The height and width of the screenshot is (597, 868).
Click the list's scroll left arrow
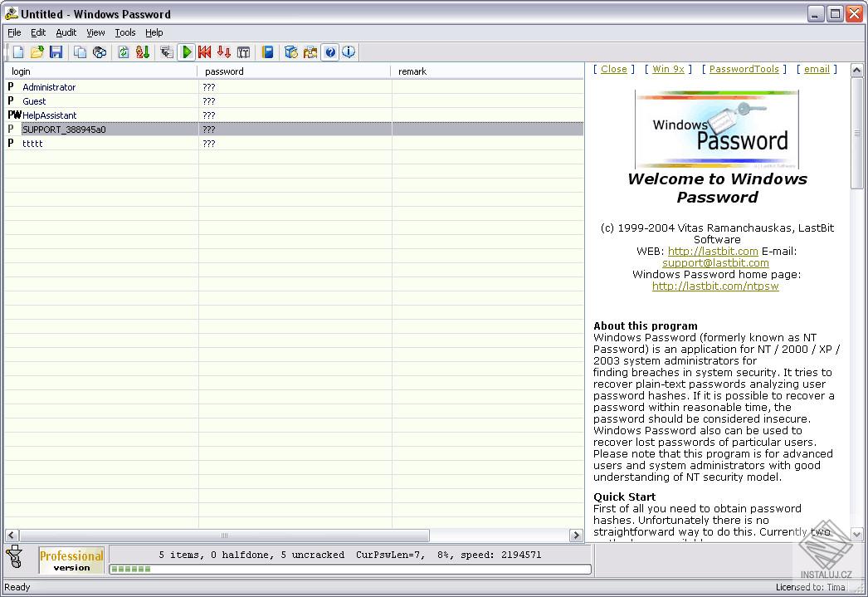tap(12, 536)
